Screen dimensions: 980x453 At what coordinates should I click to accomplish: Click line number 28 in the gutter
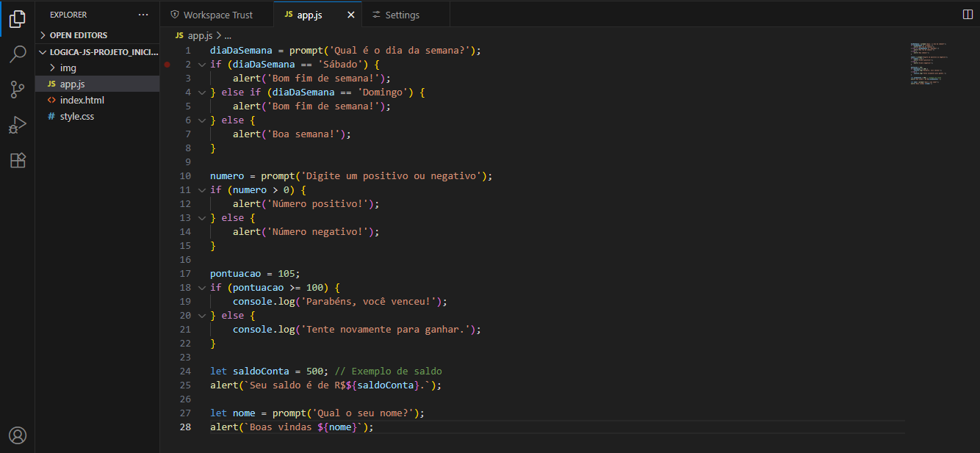185,427
